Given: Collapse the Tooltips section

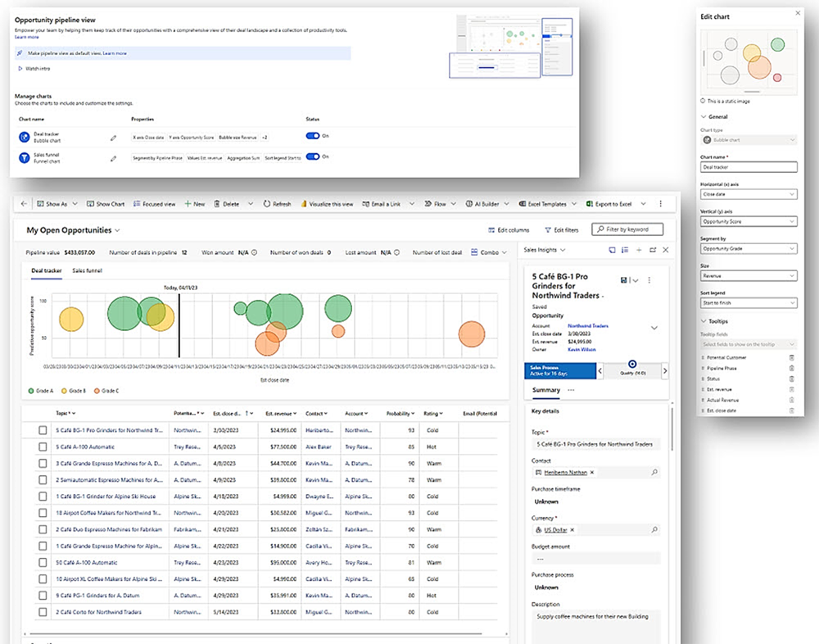Looking at the screenshot, I should click(704, 321).
